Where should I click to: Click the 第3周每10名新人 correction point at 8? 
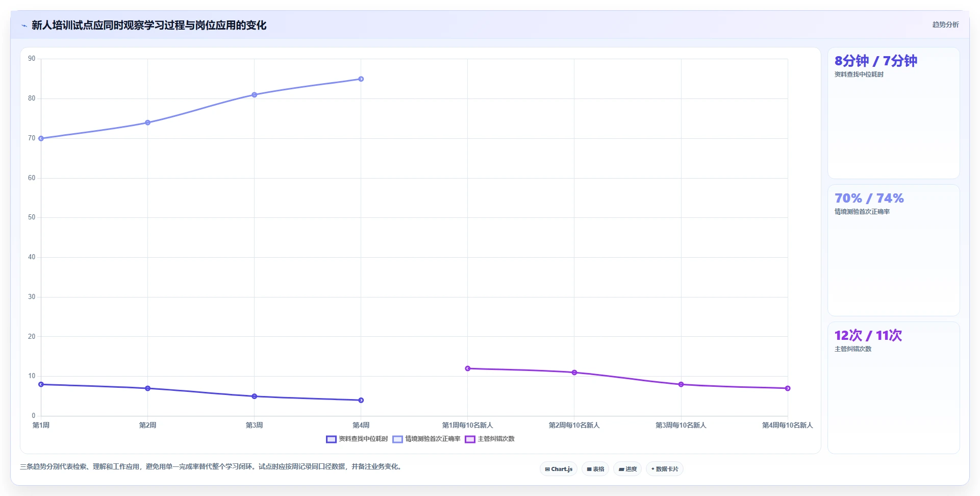[x=681, y=384]
